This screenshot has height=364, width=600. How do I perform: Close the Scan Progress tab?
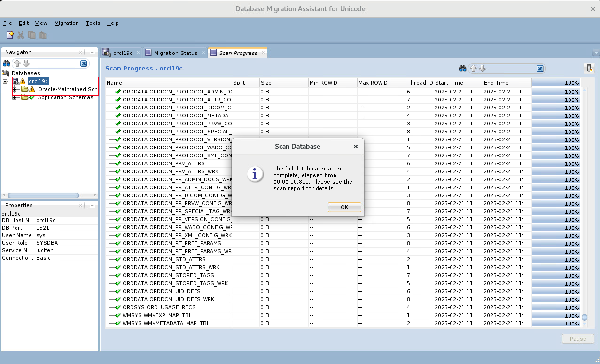click(263, 53)
